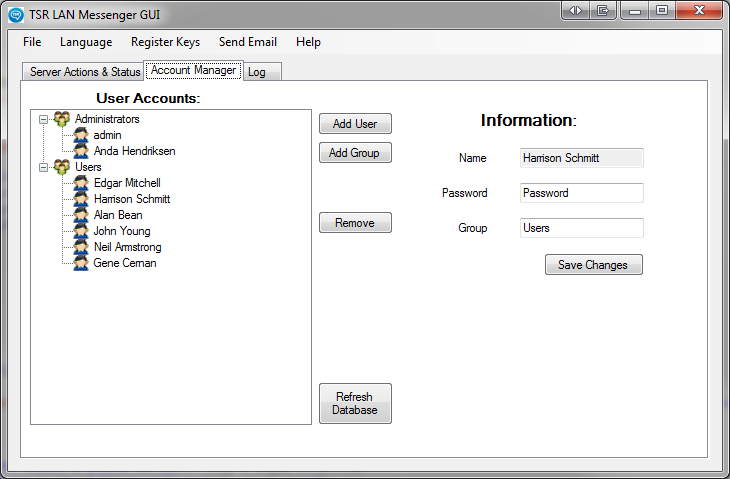This screenshot has width=730, height=479.
Task: Click the Refresh Database button
Action: coord(355,403)
